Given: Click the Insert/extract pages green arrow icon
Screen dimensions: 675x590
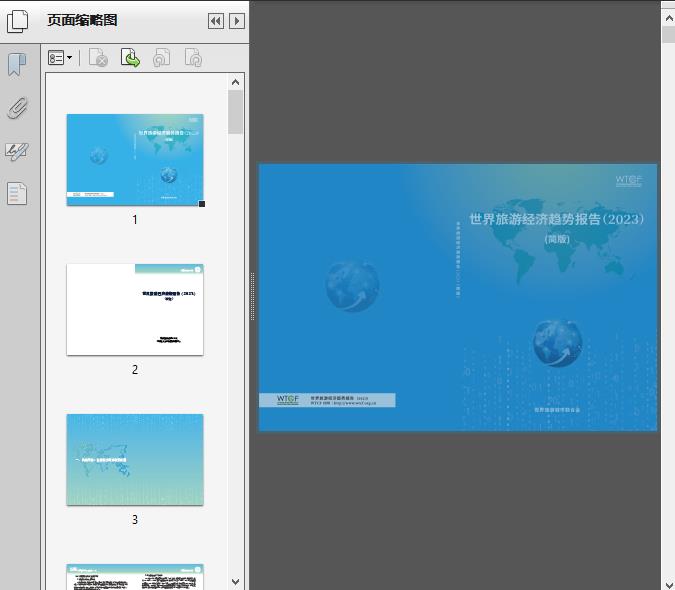Looking at the screenshot, I should (x=130, y=58).
